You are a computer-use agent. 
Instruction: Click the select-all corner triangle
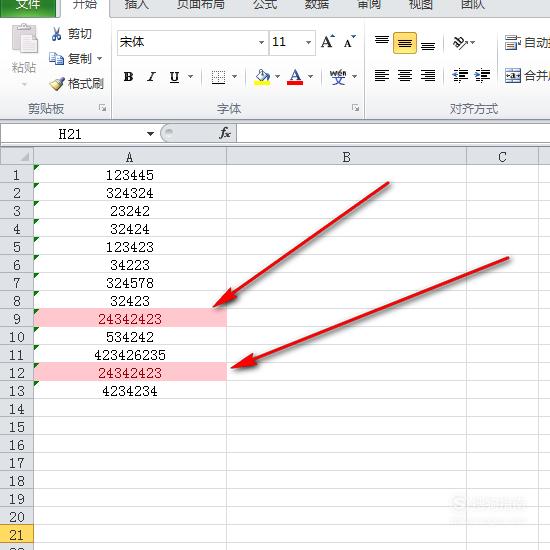[x=17, y=156]
